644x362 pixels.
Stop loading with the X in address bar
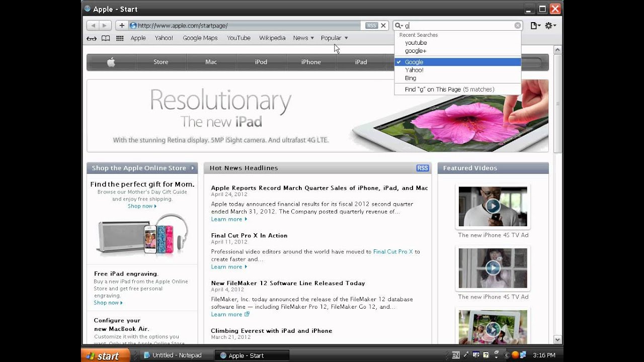pyautogui.click(x=383, y=26)
